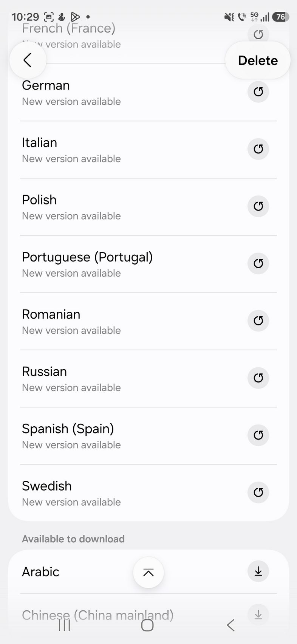The height and width of the screenshot is (644, 297).
Task: Tap the Delete button
Action: [x=258, y=60]
